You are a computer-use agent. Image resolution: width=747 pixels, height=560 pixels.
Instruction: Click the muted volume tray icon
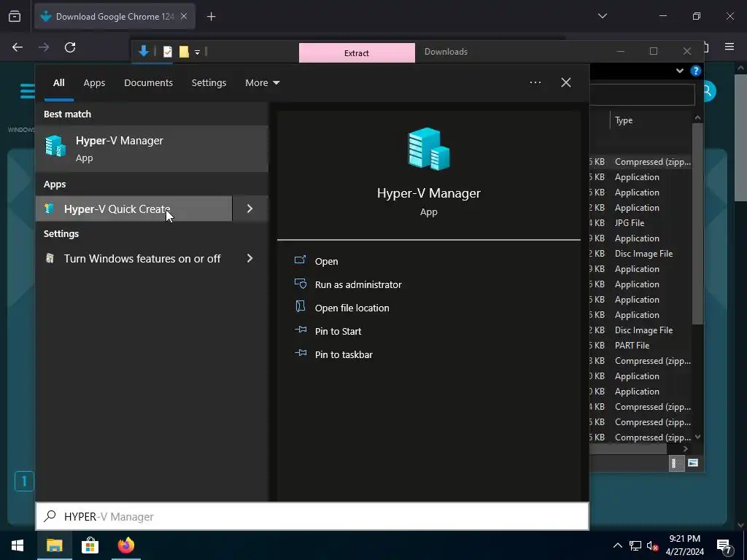[x=653, y=546]
